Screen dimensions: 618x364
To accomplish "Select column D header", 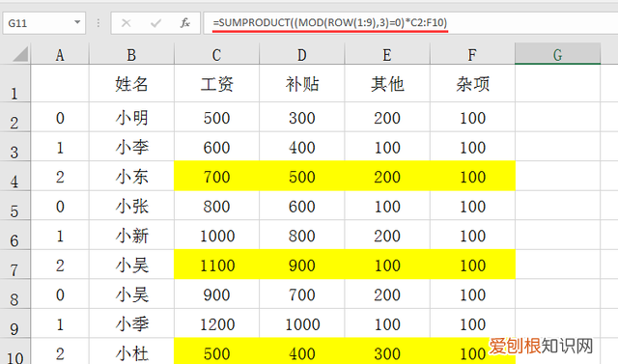I will [x=302, y=54].
